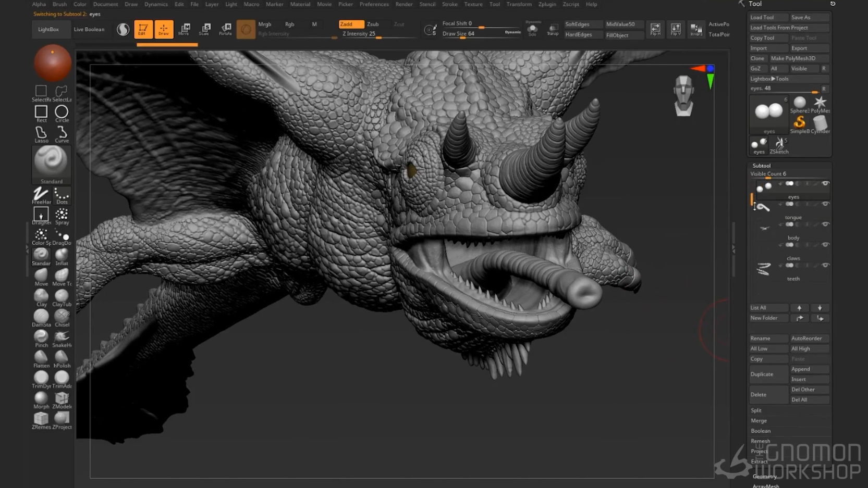Choose the Lasso selection icon
Viewport: 868px width, 488px height.
click(x=41, y=133)
